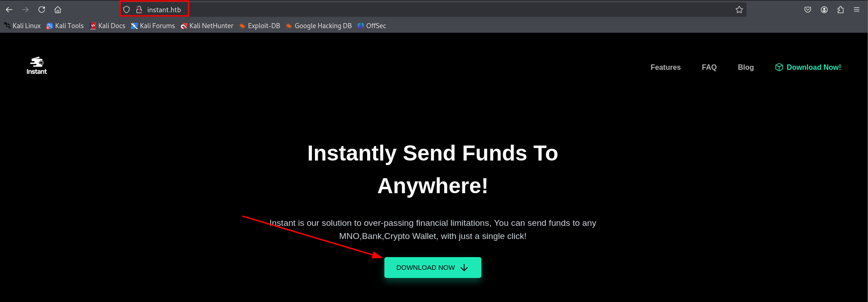Open the FAQ navigation link
Screen dimensions: 868x302
pyautogui.click(x=709, y=67)
